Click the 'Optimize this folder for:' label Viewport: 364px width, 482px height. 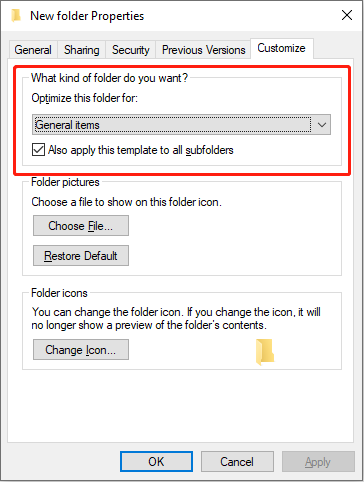(84, 98)
